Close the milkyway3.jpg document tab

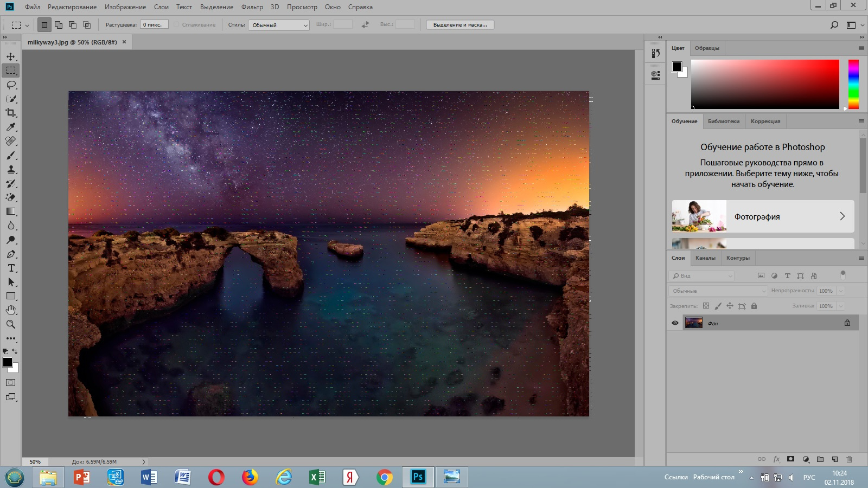124,42
